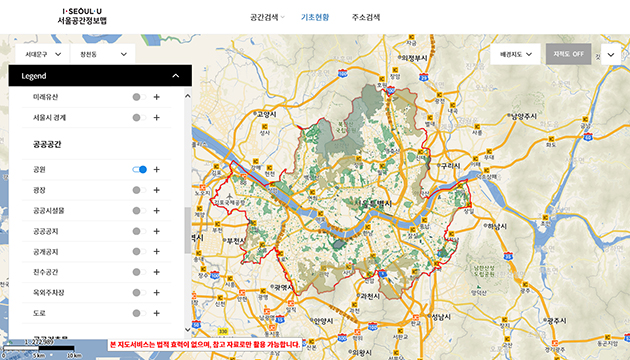Viewport: 630px width, 360px height.
Task: Open the 배경지도 base map dropdown
Action: (x=515, y=54)
